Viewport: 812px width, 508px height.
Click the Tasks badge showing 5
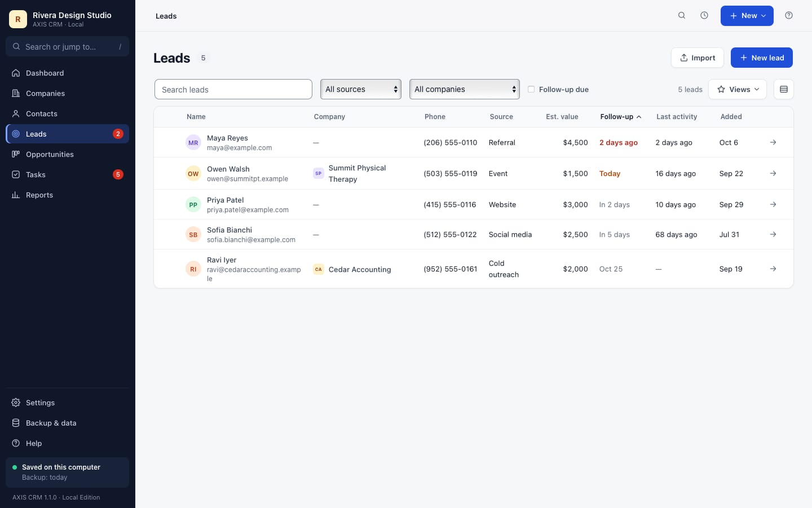(118, 174)
